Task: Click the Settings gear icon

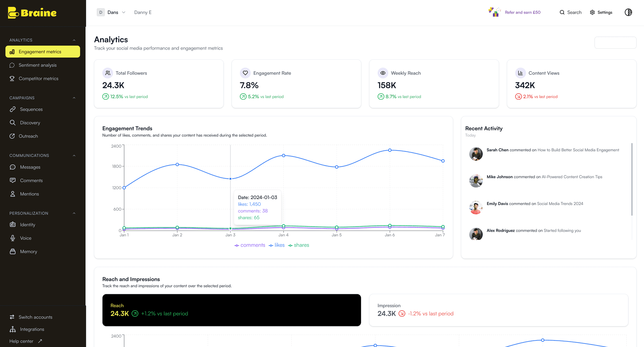Action: [x=592, y=12]
